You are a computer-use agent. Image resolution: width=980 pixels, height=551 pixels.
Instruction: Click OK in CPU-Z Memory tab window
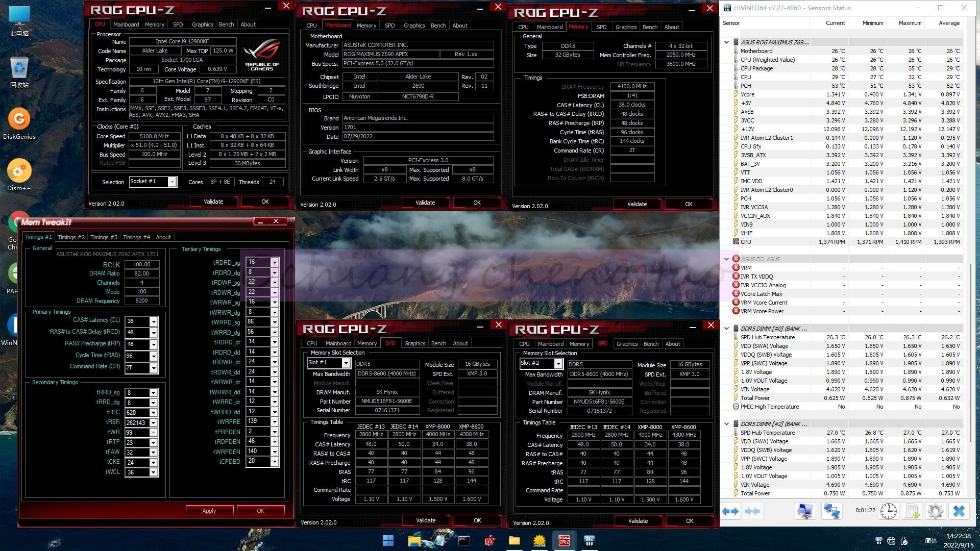689,204
